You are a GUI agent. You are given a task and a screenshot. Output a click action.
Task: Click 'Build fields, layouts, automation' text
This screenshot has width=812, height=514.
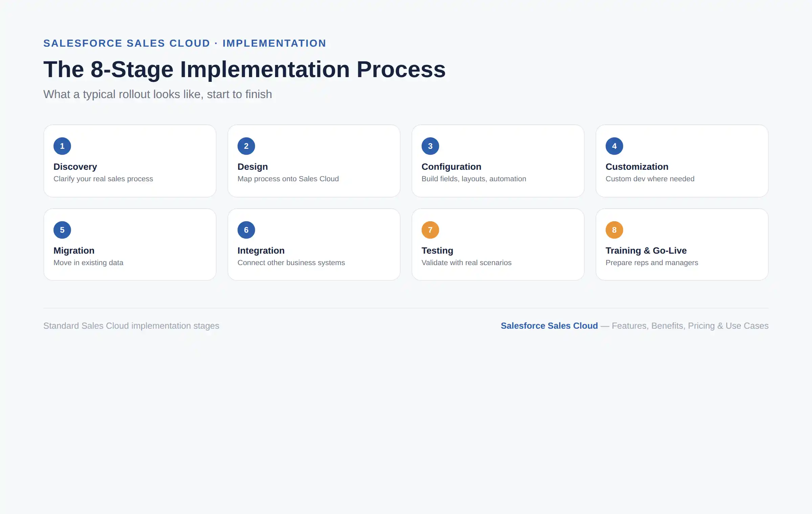(x=474, y=179)
